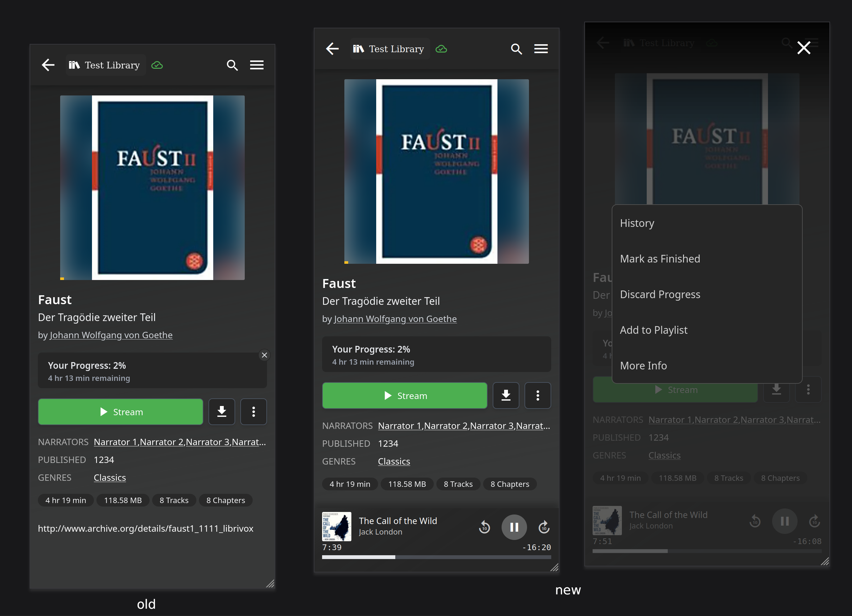Open hamburger menu in middle window
This screenshot has height=616, width=852.
coord(541,49)
